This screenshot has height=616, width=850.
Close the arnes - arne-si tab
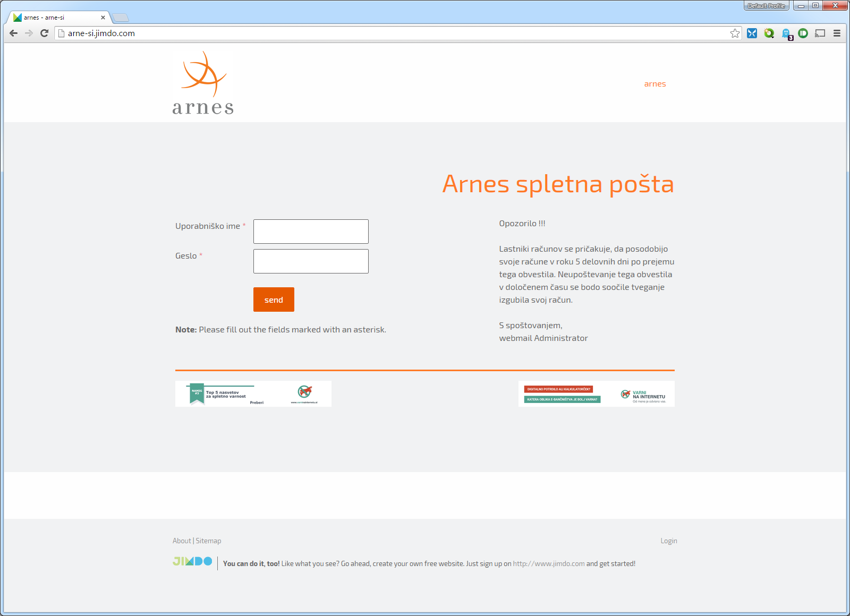[x=103, y=18]
